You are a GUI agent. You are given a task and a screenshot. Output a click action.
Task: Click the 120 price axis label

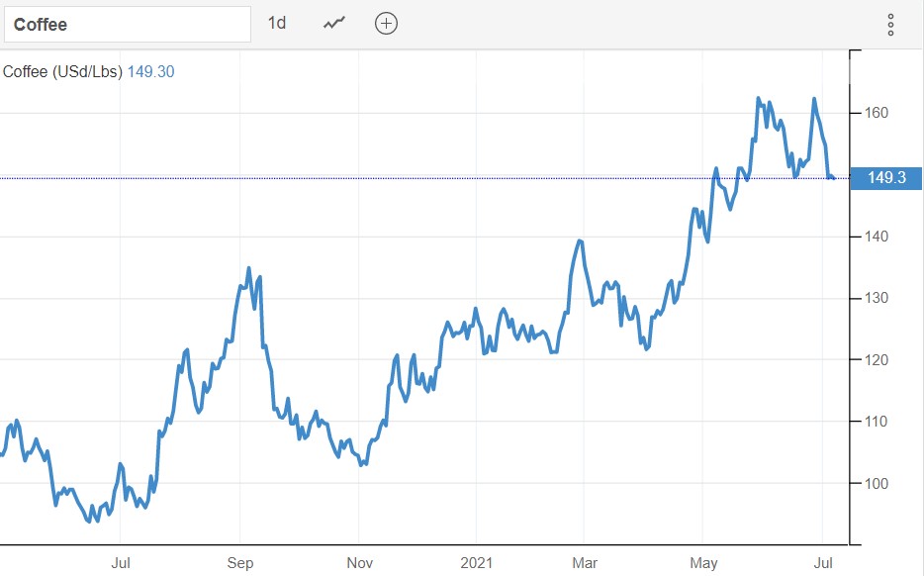[x=875, y=360]
